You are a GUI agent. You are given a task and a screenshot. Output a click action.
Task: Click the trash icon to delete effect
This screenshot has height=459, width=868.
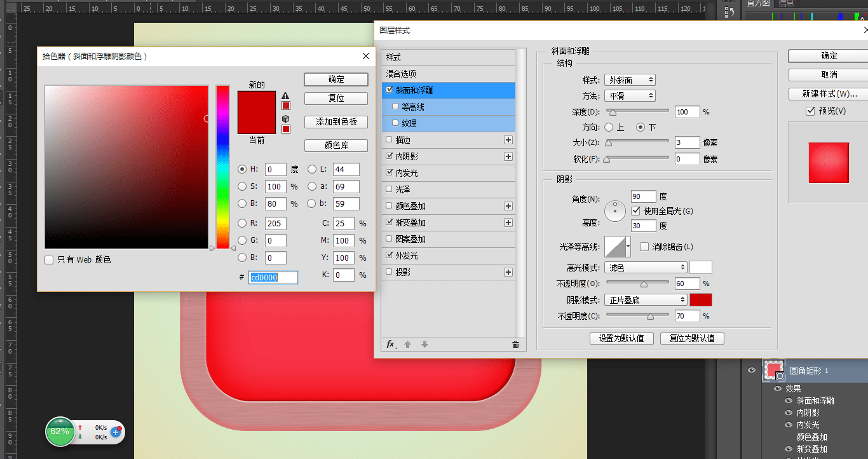click(x=515, y=345)
